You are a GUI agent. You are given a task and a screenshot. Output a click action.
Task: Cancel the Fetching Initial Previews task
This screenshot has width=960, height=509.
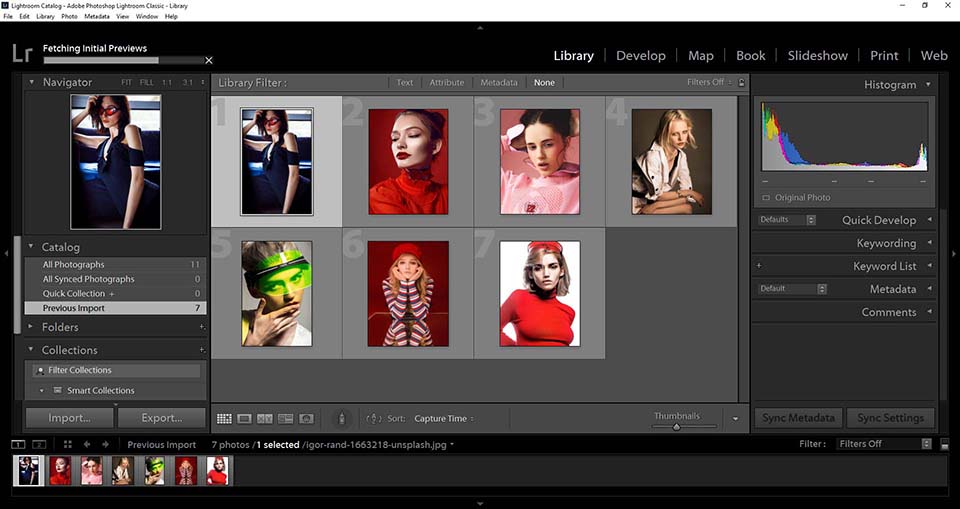point(209,60)
